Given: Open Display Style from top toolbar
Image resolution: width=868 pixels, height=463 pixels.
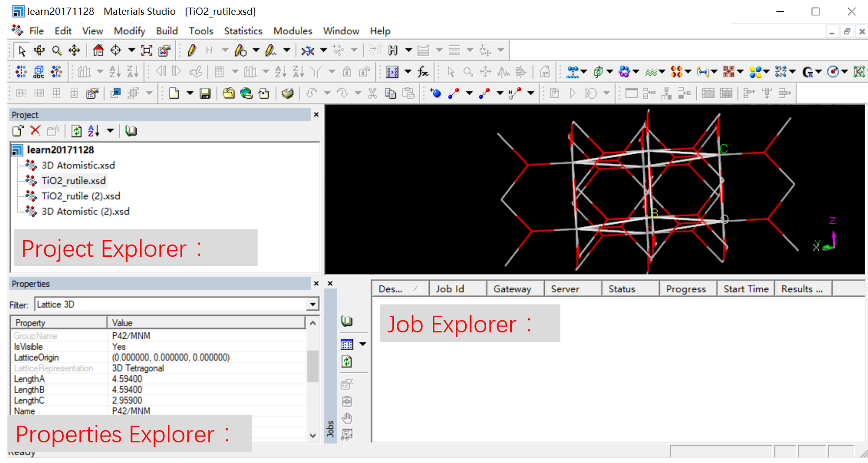Looking at the screenshot, I should tap(164, 51).
